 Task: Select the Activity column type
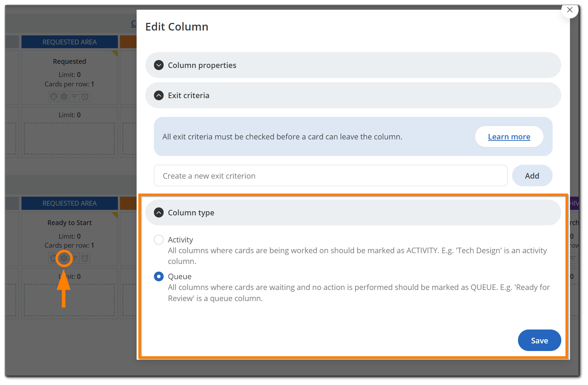click(158, 240)
